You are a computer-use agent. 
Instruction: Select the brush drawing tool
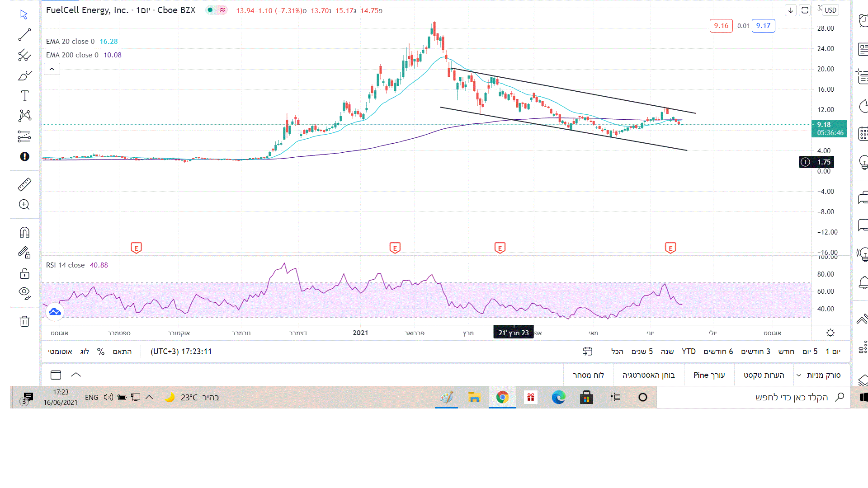(24, 75)
